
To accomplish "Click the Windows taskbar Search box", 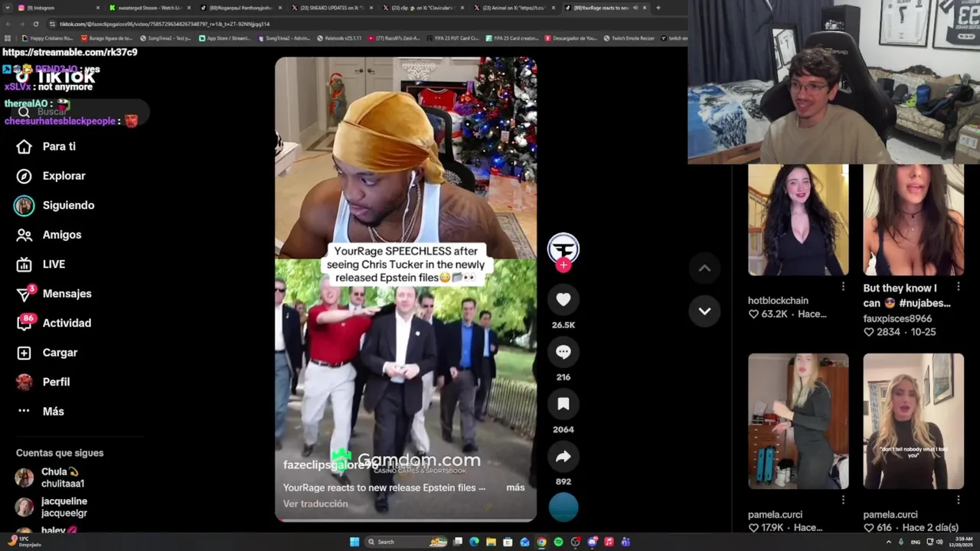I will click(x=406, y=542).
